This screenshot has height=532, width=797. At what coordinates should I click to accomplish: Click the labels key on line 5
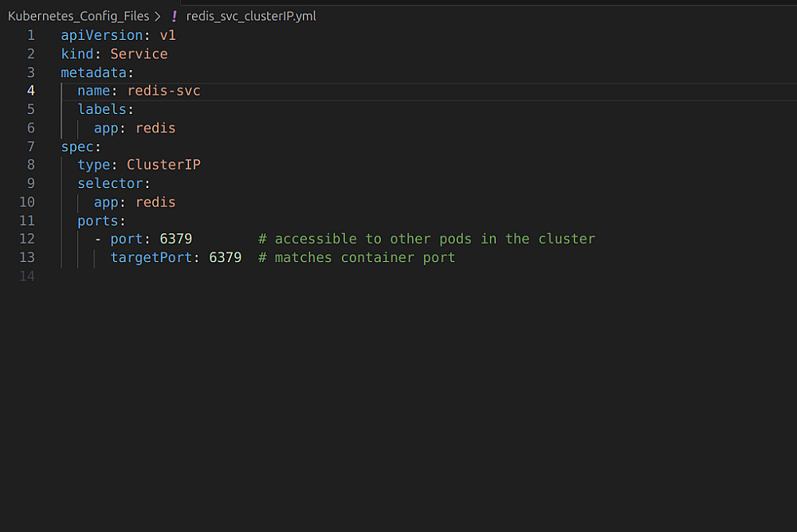(101, 109)
